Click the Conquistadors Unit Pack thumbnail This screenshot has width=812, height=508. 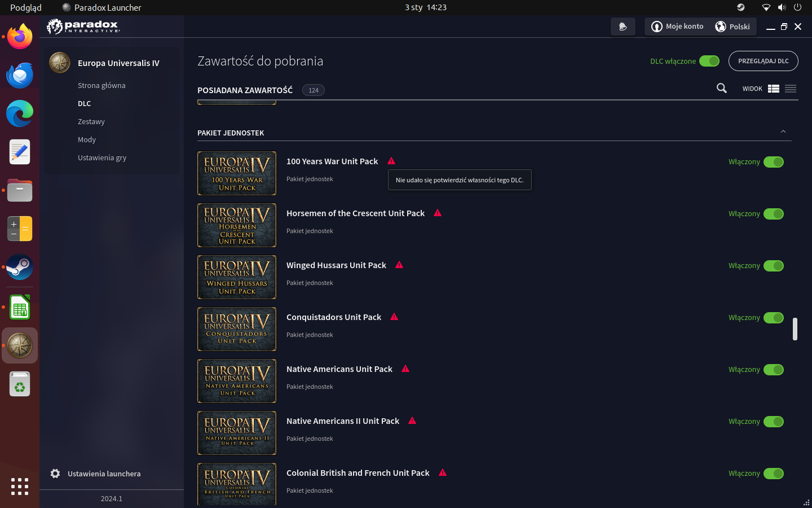coord(237,329)
